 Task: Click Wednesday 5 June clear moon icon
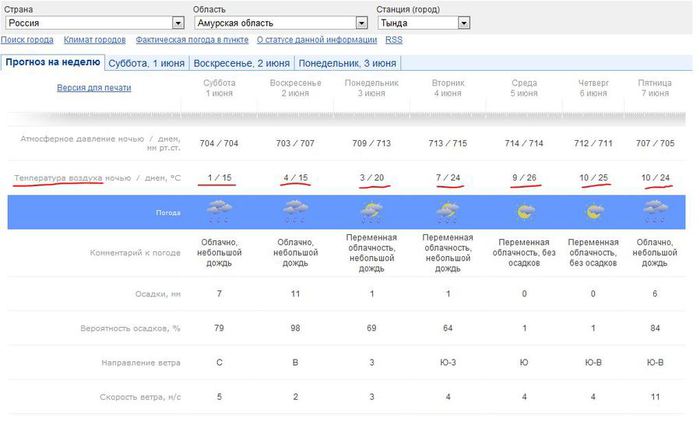coord(525,212)
